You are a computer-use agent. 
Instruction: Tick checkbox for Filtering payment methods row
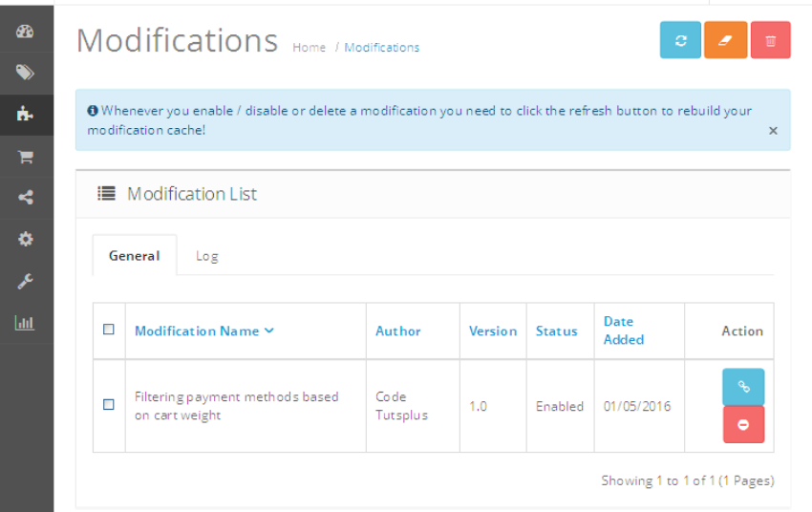pyautogui.click(x=109, y=404)
